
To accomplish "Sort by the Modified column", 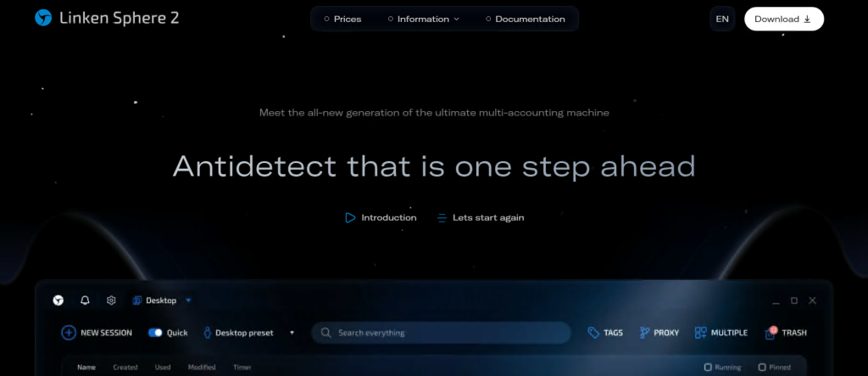I will click(202, 368).
